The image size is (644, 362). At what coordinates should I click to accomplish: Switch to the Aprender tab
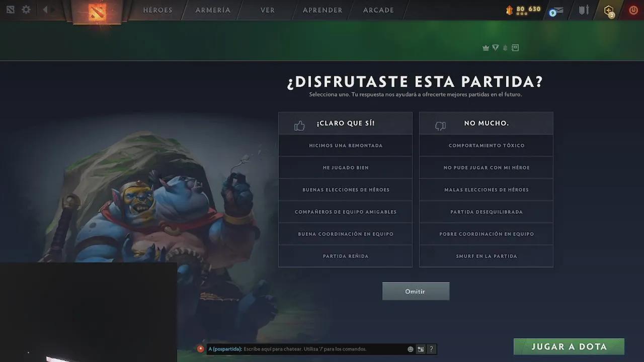(323, 10)
